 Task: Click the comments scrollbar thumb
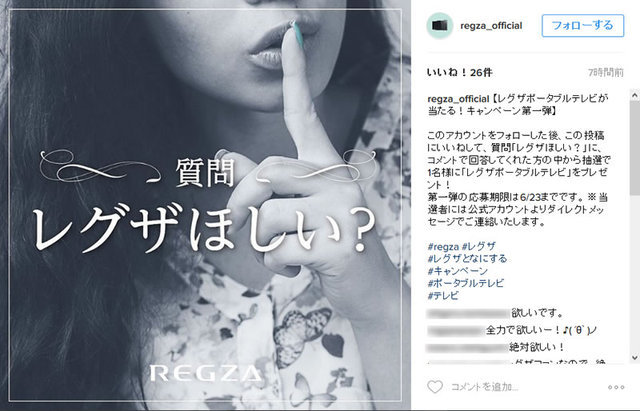click(x=634, y=149)
